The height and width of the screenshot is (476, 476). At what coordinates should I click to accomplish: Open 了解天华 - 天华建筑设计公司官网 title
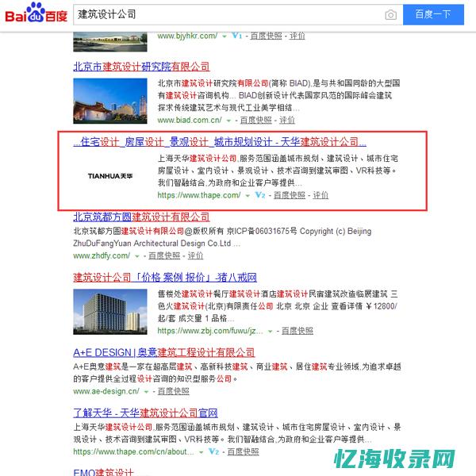[145, 413]
